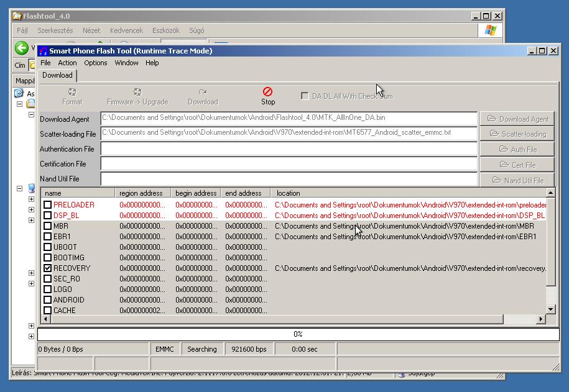Click the 0:00 sec status bar entry

click(305, 349)
